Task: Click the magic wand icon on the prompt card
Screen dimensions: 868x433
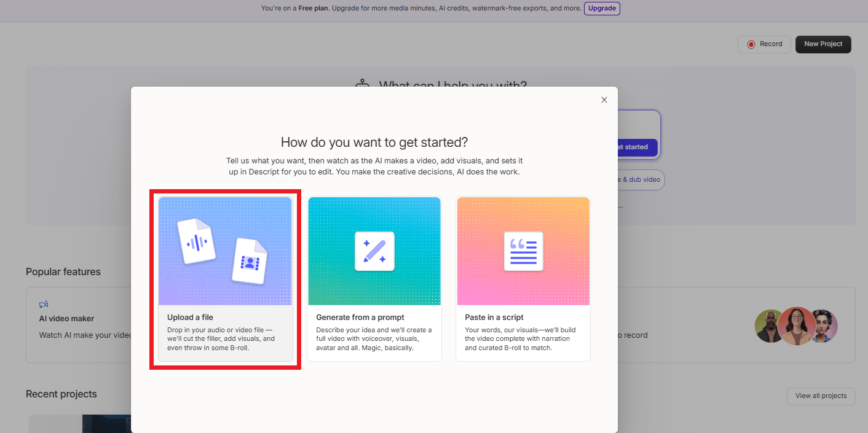Action: [x=374, y=251]
